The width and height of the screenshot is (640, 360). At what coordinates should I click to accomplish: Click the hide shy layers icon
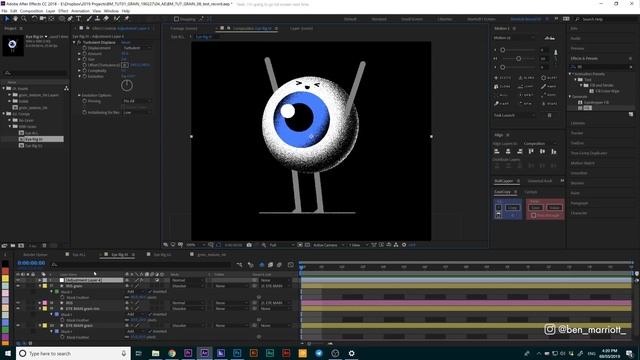tap(262, 265)
